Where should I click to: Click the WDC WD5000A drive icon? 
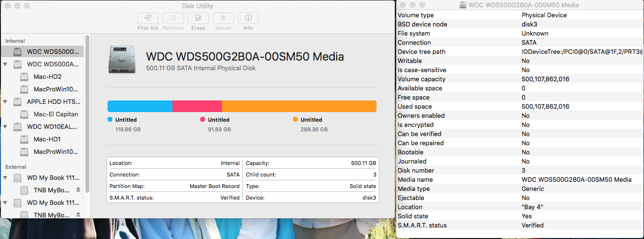coord(18,64)
